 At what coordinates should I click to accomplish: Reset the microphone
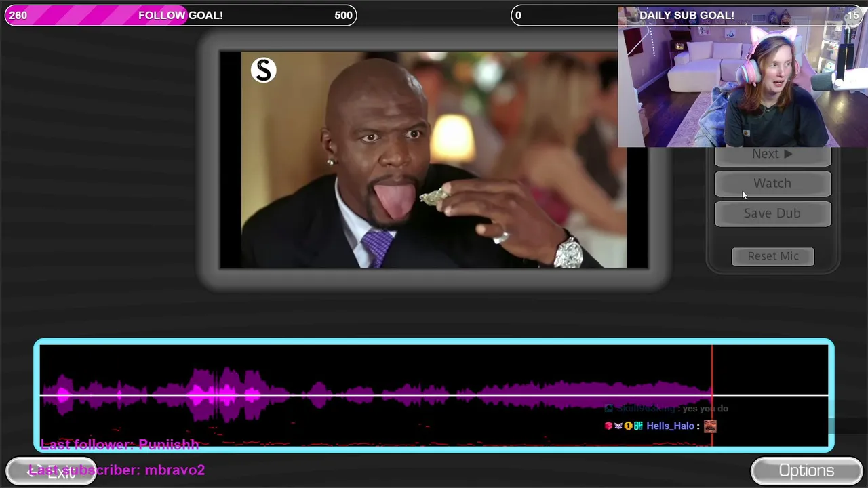pos(773,256)
